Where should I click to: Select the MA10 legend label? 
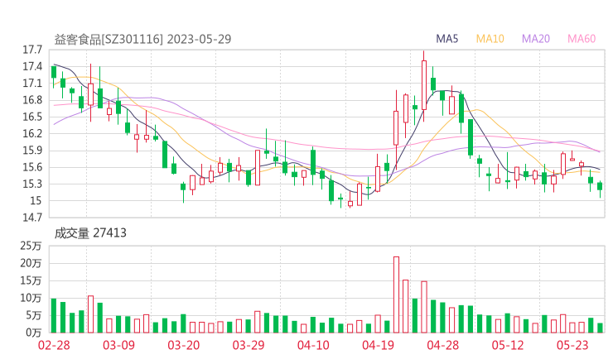[490, 39]
